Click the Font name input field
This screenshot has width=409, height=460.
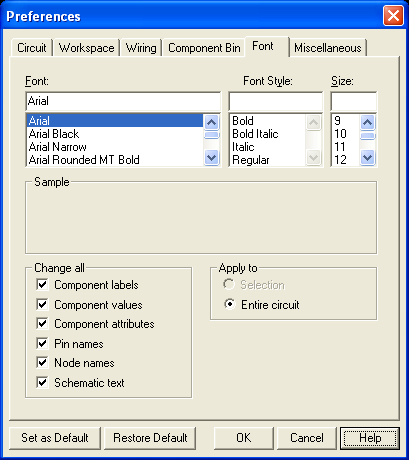pyautogui.click(x=123, y=101)
